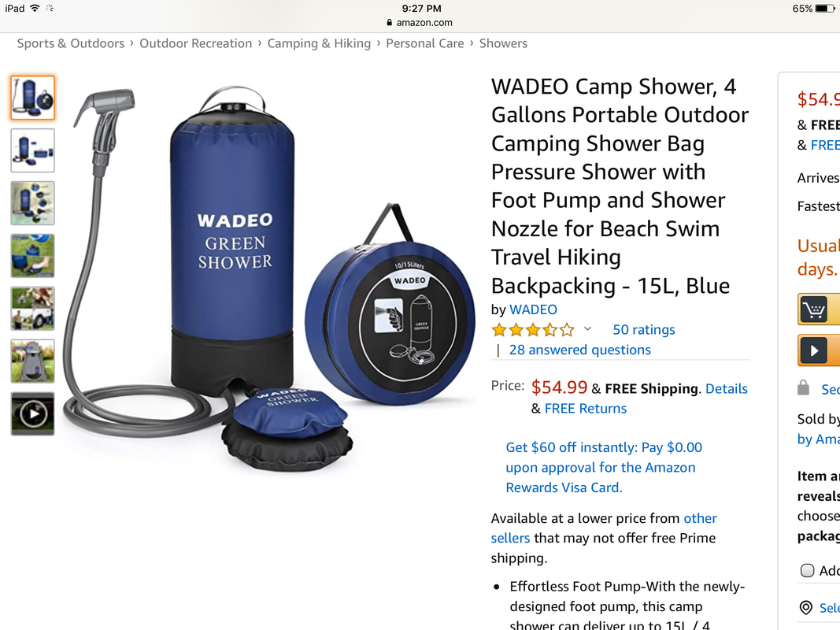The height and width of the screenshot is (630, 840).
Task: Click the secure transaction lock icon
Action: (x=803, y=388)
